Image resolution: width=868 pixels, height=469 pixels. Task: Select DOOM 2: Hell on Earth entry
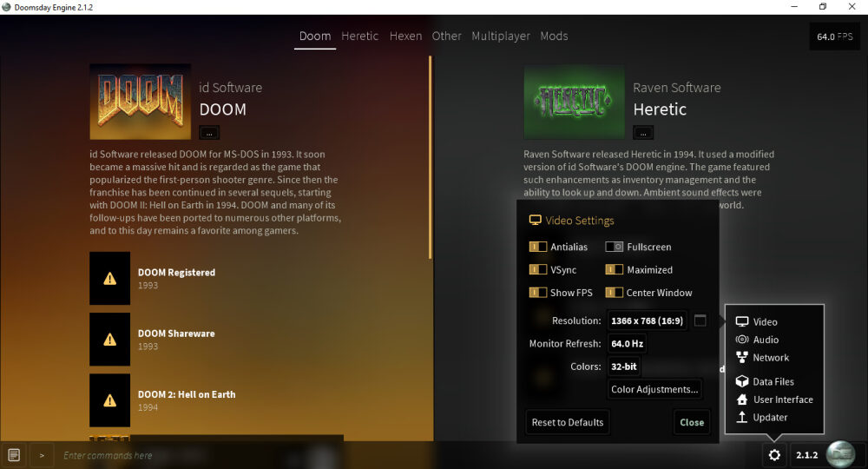[x=216, y=400]
